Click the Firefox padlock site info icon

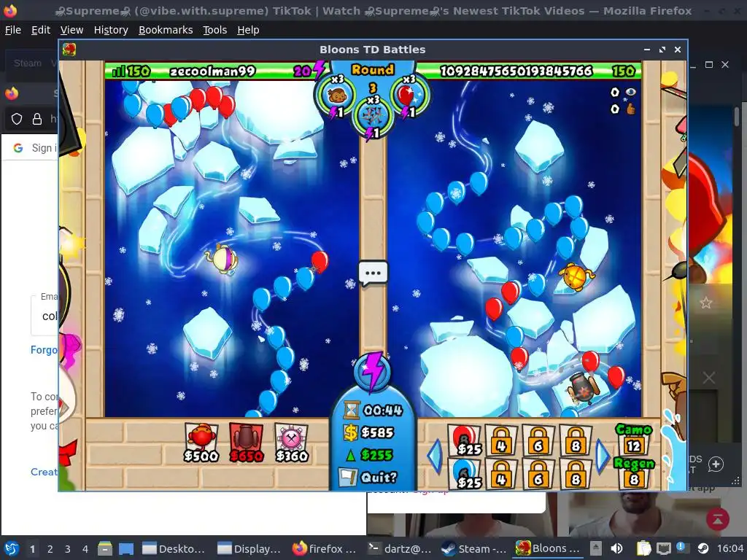[x=37, y=119]
